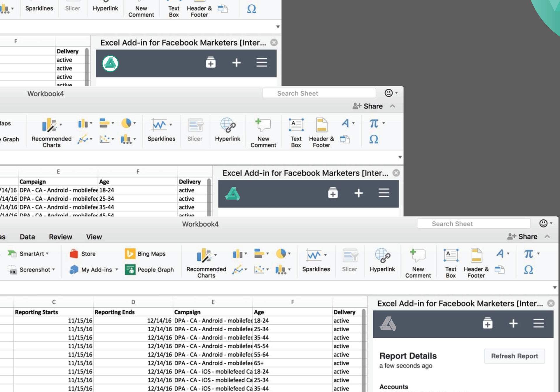The height and width of the screenshot is (392, 560).
Task: Open My Add-ins dropdown
Action: (x=117, y=269)
